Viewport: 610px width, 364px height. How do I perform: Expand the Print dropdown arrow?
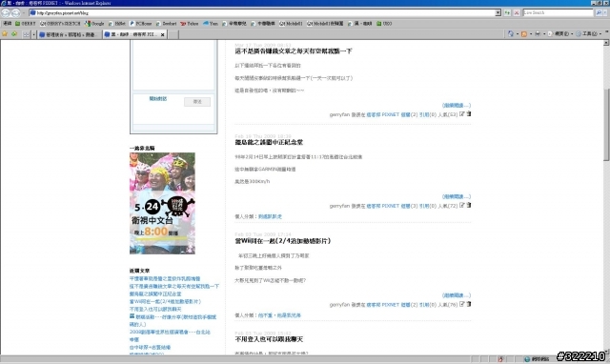coord(544,34)
